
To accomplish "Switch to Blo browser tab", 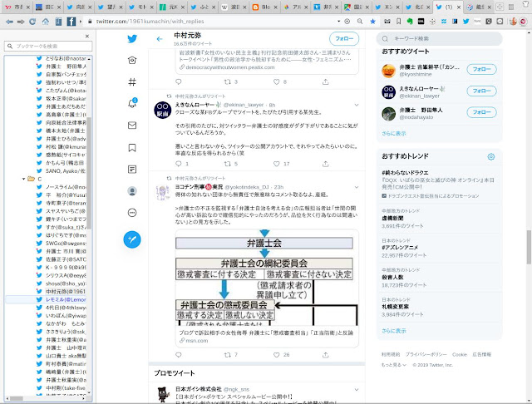I will [263, 7].
